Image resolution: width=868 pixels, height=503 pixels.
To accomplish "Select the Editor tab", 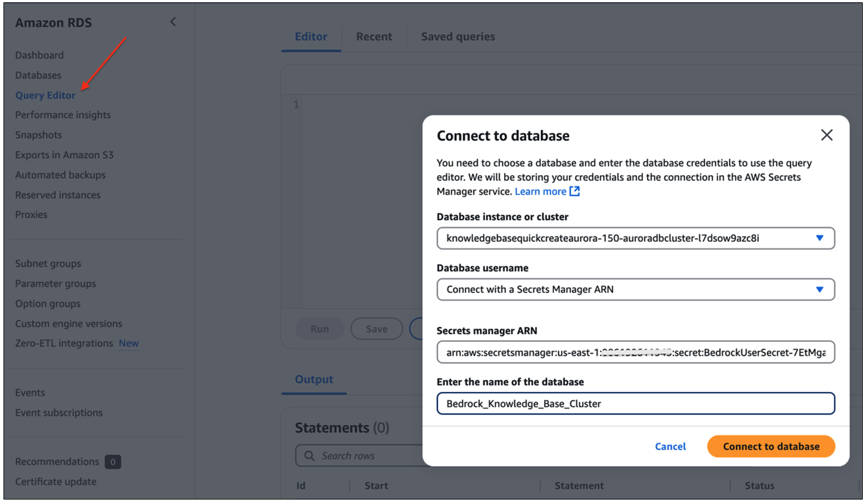I will click(x=311, y=36).
